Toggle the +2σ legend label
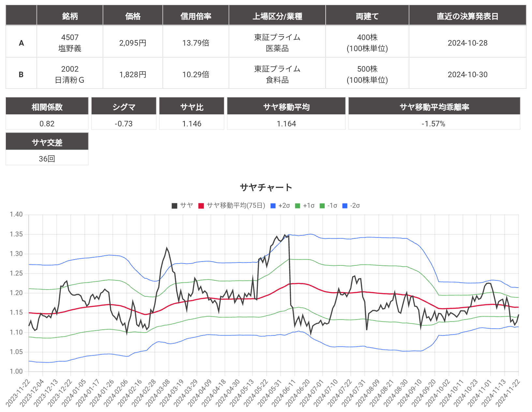The image size is (532, 412). click(x=284, y=206)
